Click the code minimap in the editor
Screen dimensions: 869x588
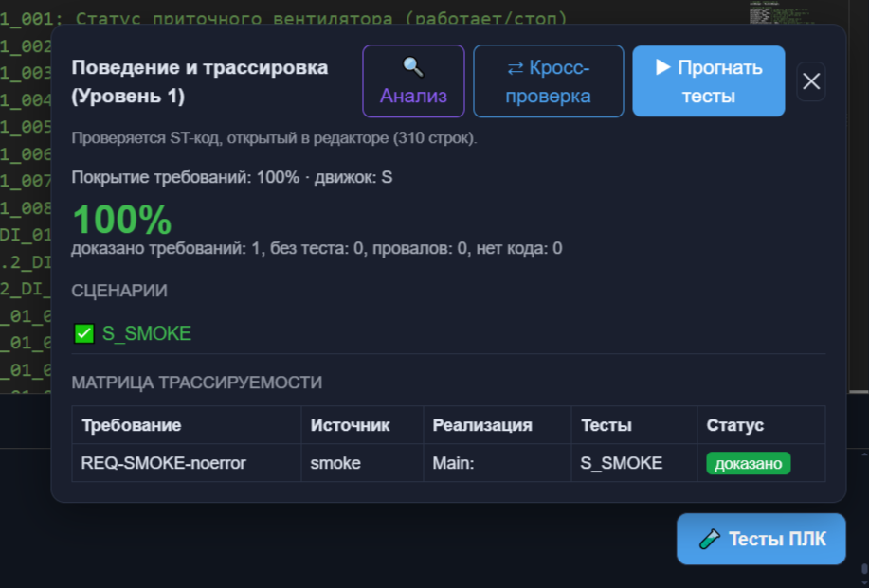coord(784,14)
